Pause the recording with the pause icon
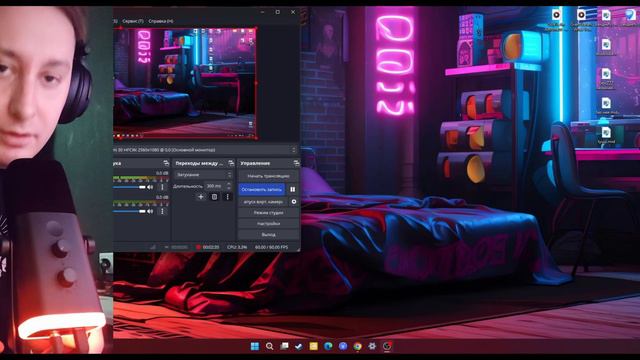640x360 pixels. (293, 189)
